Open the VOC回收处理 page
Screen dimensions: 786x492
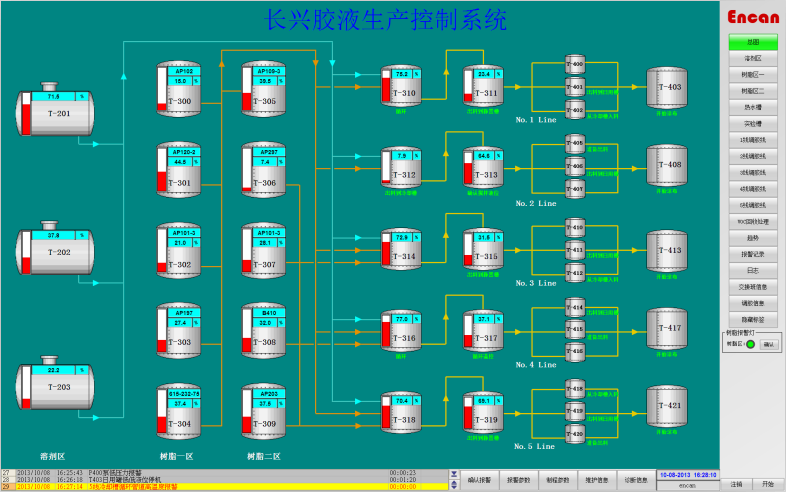pyautogui.click(x=753, y=222)
